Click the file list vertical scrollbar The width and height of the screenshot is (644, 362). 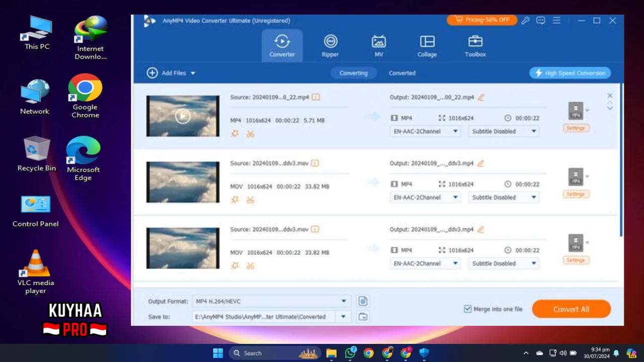click(x=622, y=159)
